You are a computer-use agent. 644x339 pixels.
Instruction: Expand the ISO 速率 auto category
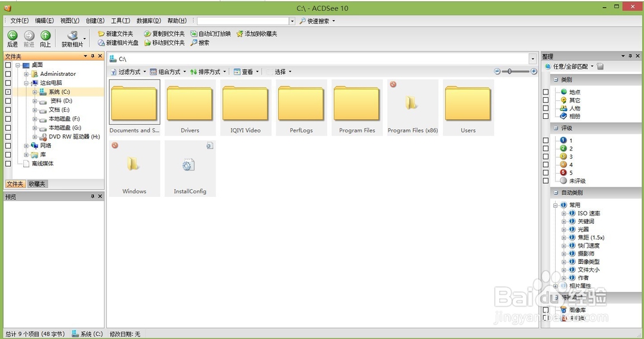564,214
